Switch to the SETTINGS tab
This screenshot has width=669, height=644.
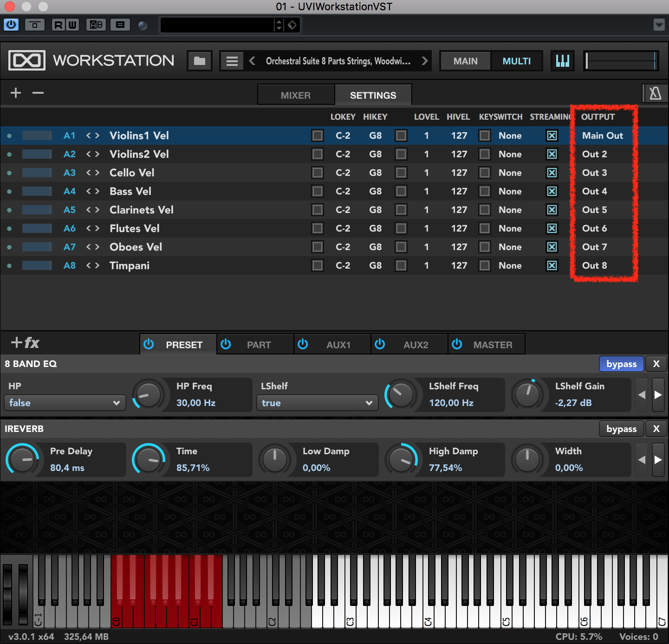373,95
